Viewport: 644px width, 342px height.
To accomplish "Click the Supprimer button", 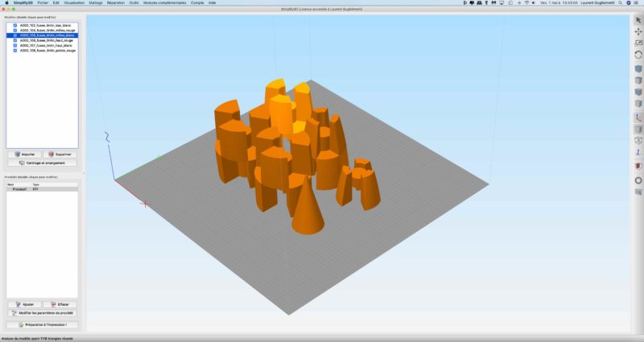I will 60,153.
